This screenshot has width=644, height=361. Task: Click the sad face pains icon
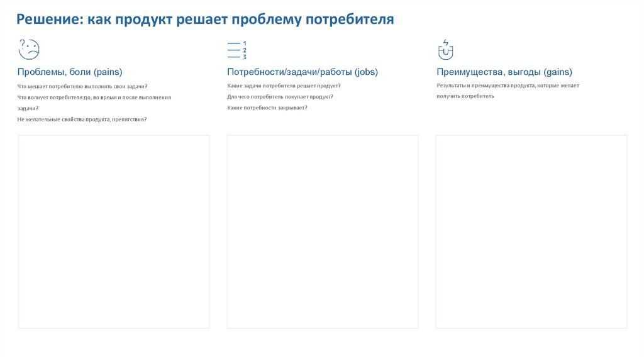[29, 49]
